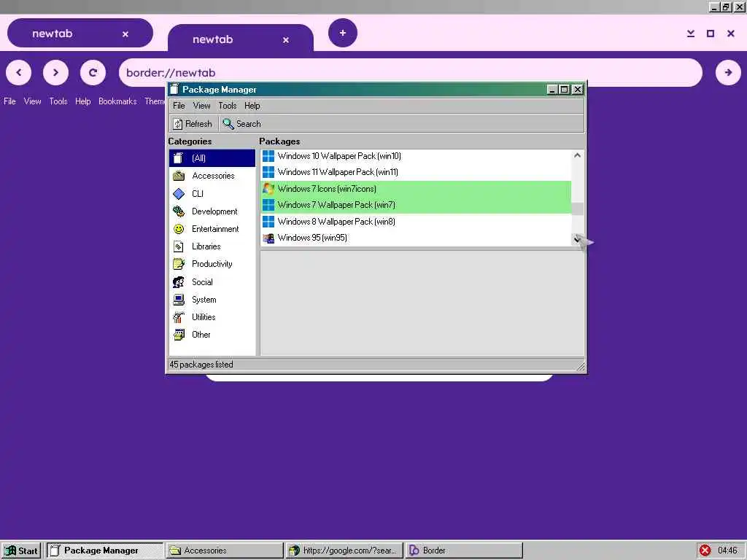Show the Social category

(x=212, y=282)
